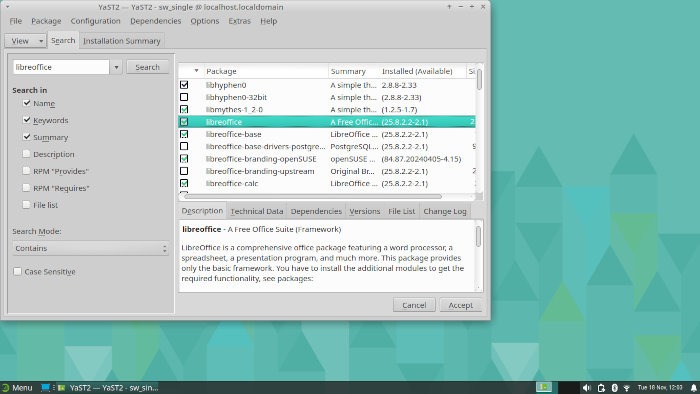Open the Extras menu

coord(240,21)
